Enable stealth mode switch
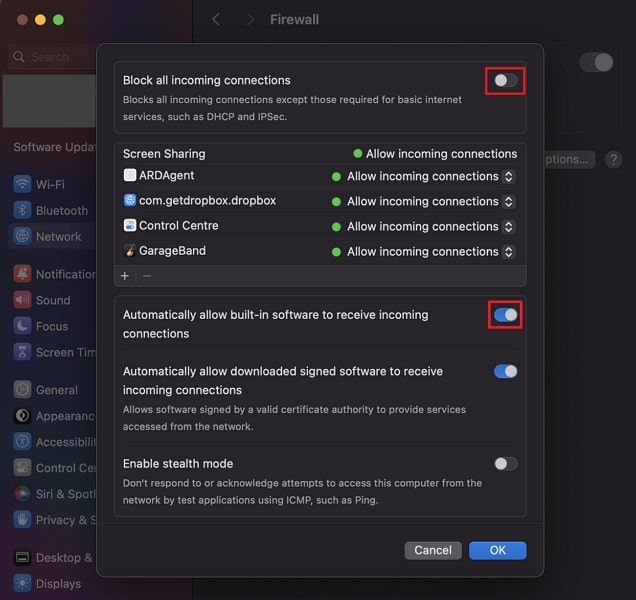Screen dimensions: 636x600 (x=506, y=464)
